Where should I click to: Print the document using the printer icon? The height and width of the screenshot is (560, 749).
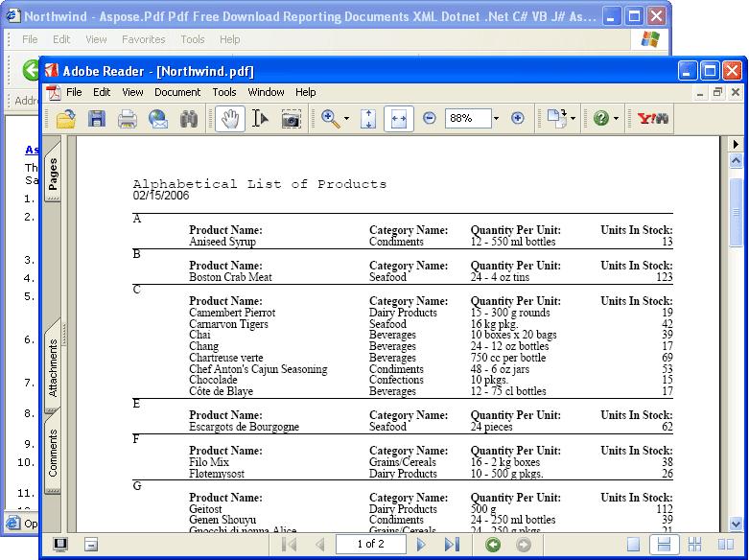click(x=128, y=119)
